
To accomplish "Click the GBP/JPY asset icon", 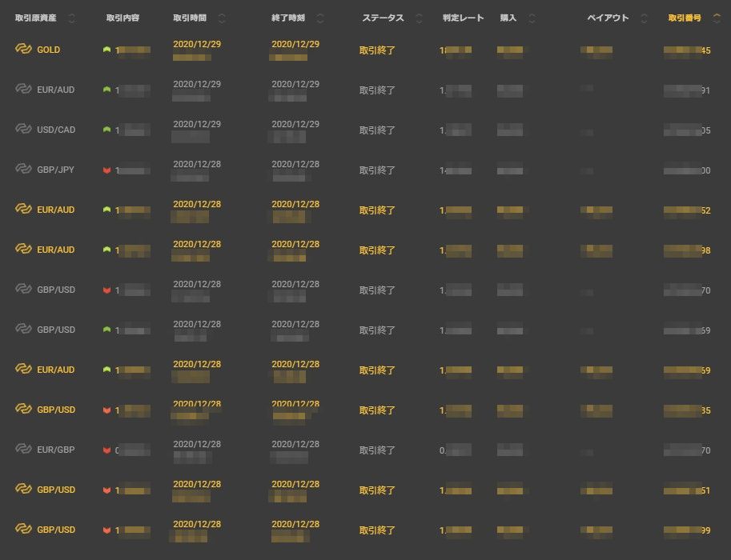I will (x=23, y=170).
